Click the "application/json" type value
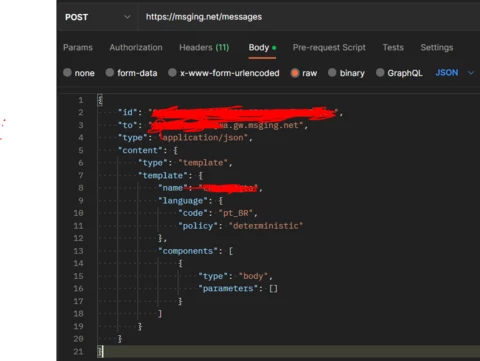This screenshot has width=480, height=361. pyautogui.click(x=203, y=137)
